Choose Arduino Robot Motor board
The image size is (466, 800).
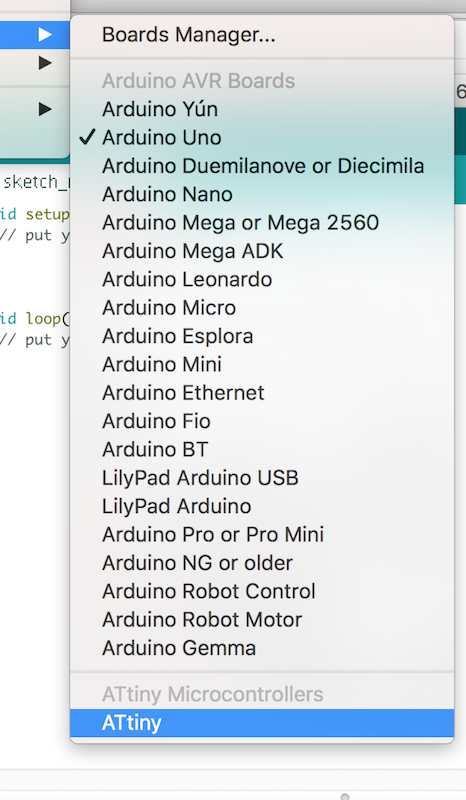pyautogui.click(x=262, y=619)
